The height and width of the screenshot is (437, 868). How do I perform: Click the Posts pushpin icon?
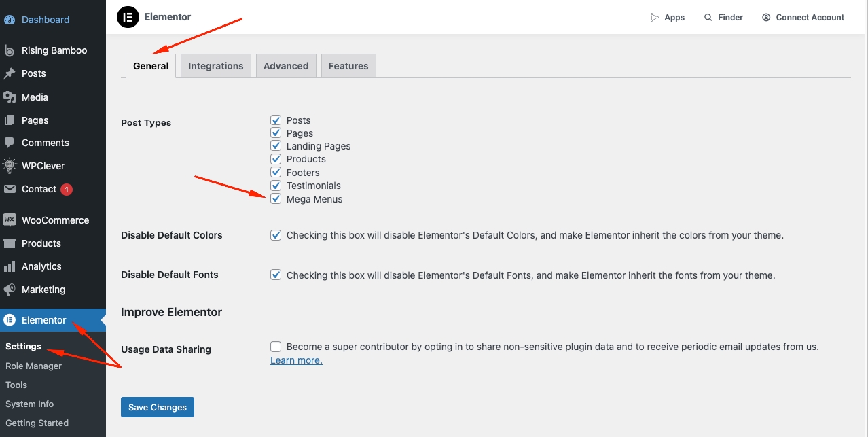[10, 73]
